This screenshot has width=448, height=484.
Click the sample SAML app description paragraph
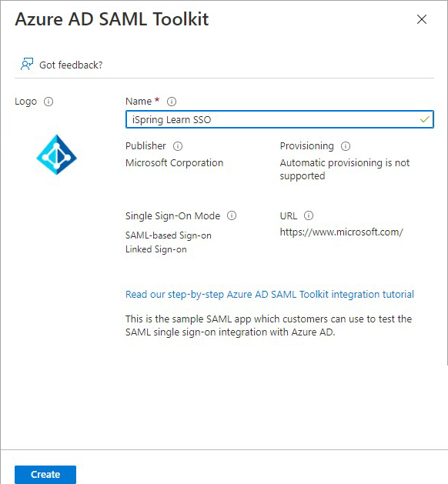pyautogui.click(x=269, y=325)
